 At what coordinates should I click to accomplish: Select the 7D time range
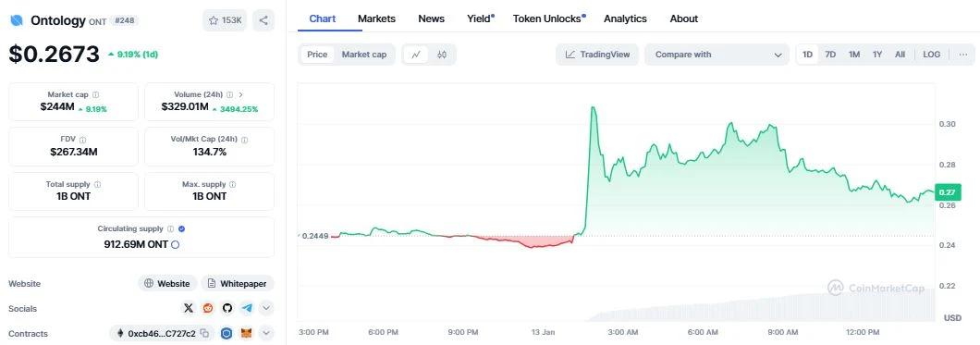(830, 55)
